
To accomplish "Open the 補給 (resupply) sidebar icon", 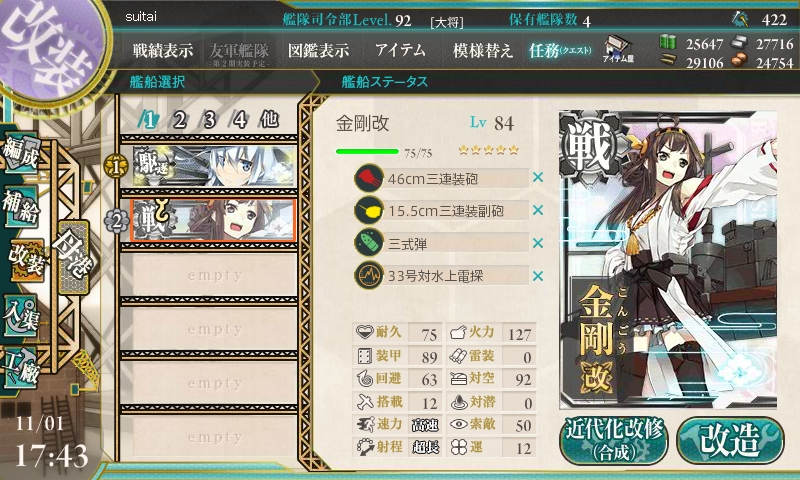I will (21, 206).
